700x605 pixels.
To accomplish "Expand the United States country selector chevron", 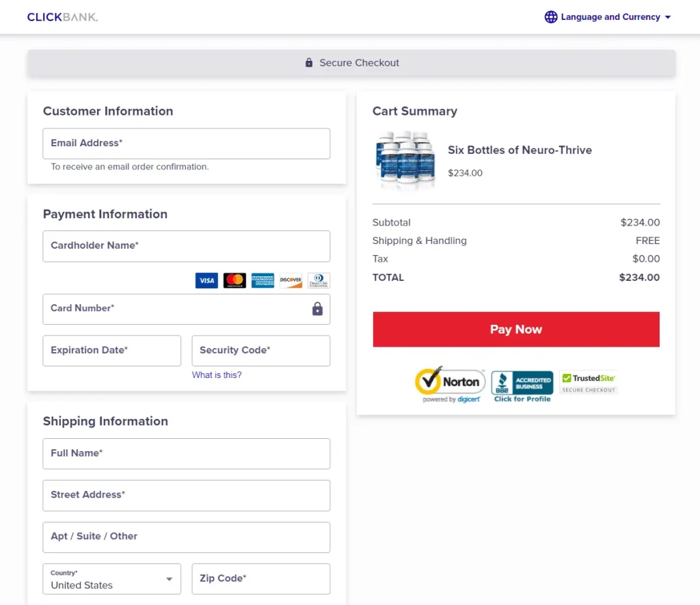I will pyautogui.click(x=169, y=579).
